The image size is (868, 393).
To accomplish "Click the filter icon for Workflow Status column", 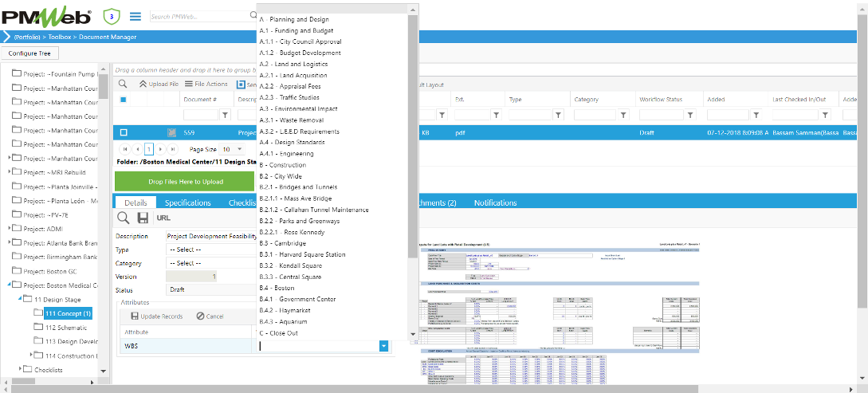I will point(690,115).
